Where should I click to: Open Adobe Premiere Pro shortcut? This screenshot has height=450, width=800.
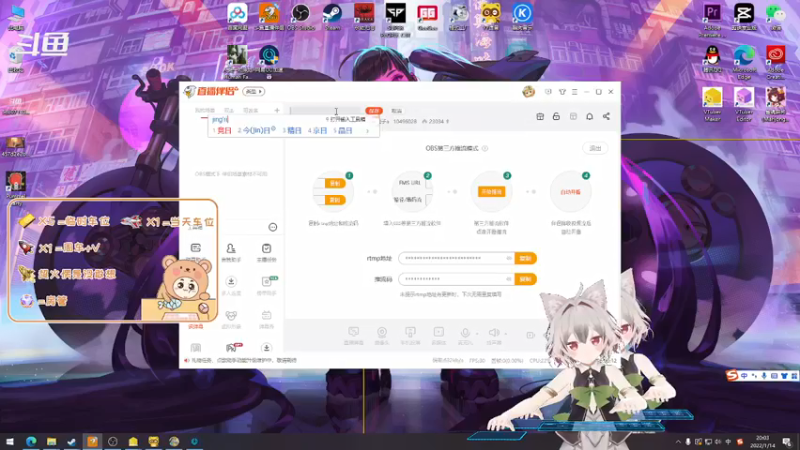pos(712,19)
